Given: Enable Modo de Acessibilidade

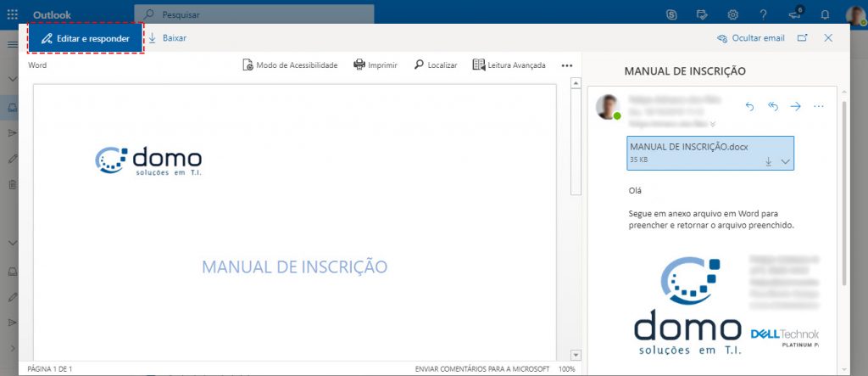Looking at the screenshot, I should point(290,65).
